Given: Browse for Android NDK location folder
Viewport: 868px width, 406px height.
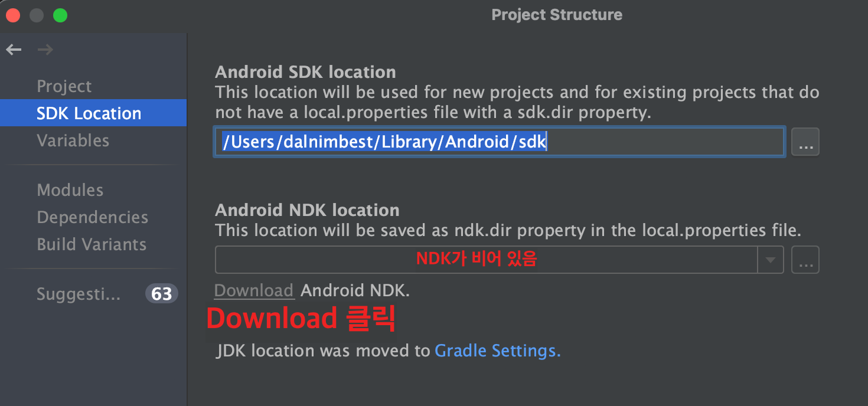Looking at the screenshot, I should [x=805, y=260].
